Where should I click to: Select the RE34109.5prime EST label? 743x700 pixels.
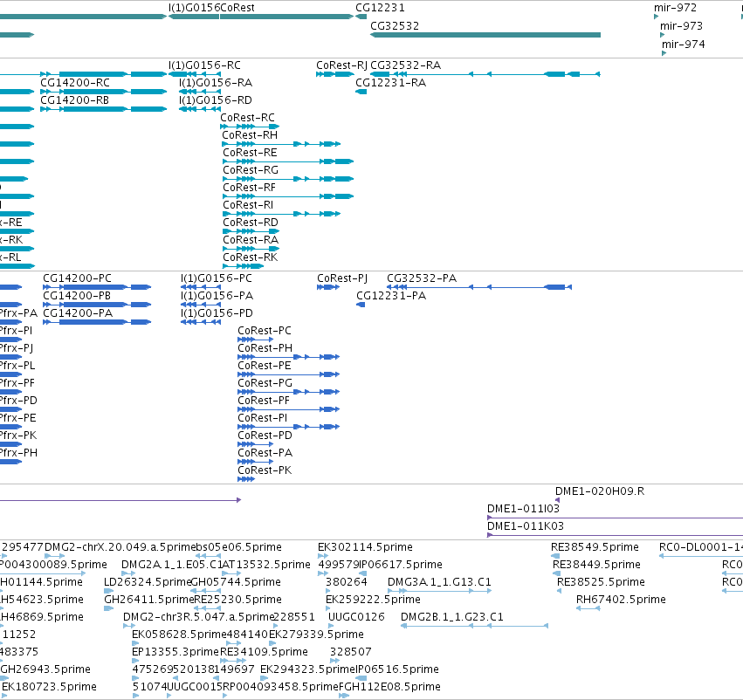click(x=264, y=652)
